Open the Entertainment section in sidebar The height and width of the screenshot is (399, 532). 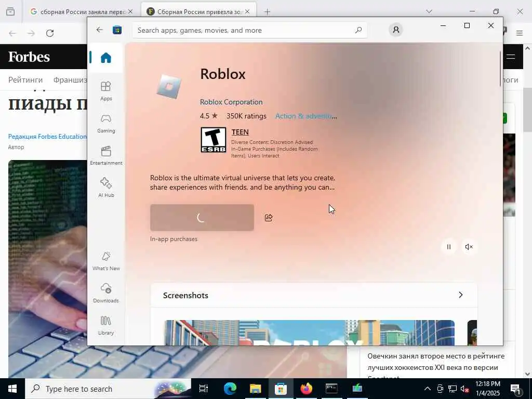[x=106, y=156]
